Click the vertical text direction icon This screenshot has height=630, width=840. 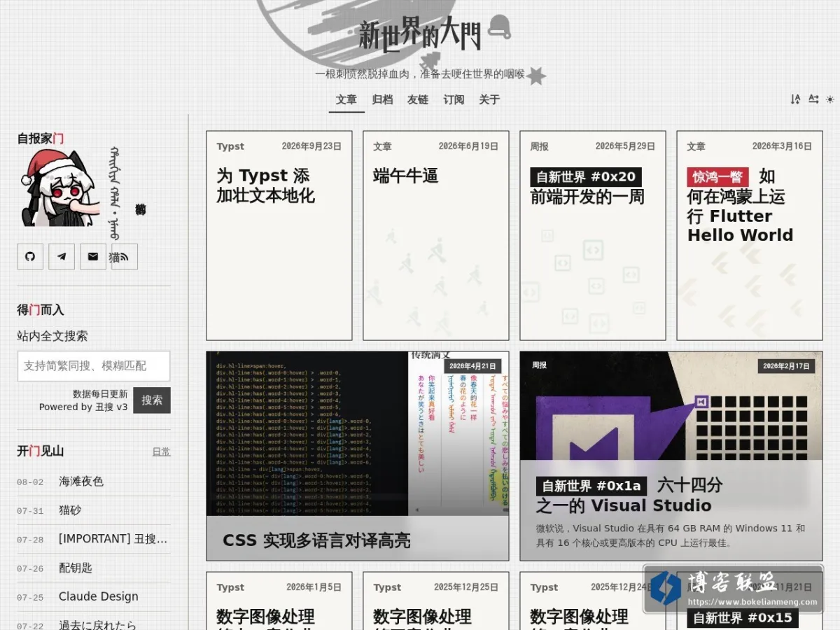[x=795, y=99]
